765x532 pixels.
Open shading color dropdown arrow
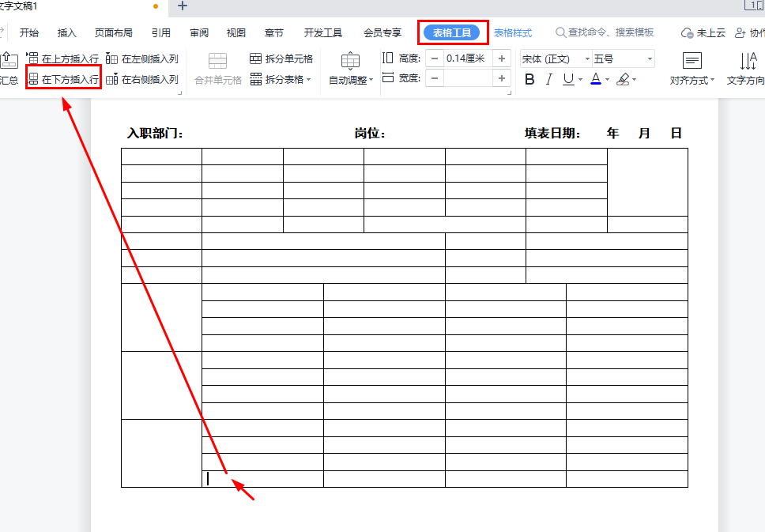tap(635, 79)
